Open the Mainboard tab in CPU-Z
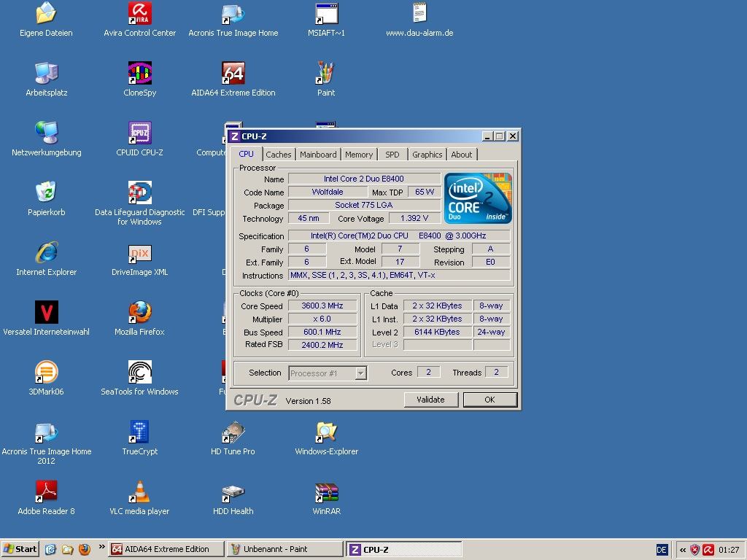Screen dimensions: 747x560 [318, 155]
